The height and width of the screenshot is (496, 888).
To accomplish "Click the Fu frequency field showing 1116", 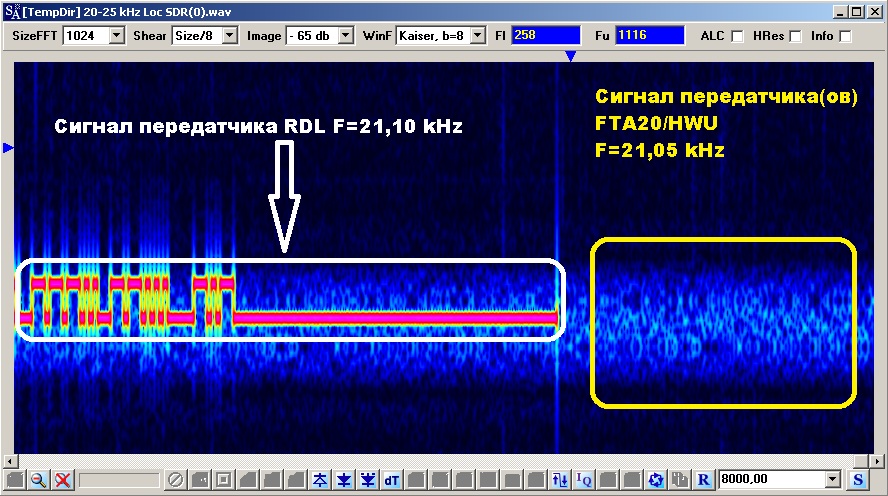I will (649, 36).
